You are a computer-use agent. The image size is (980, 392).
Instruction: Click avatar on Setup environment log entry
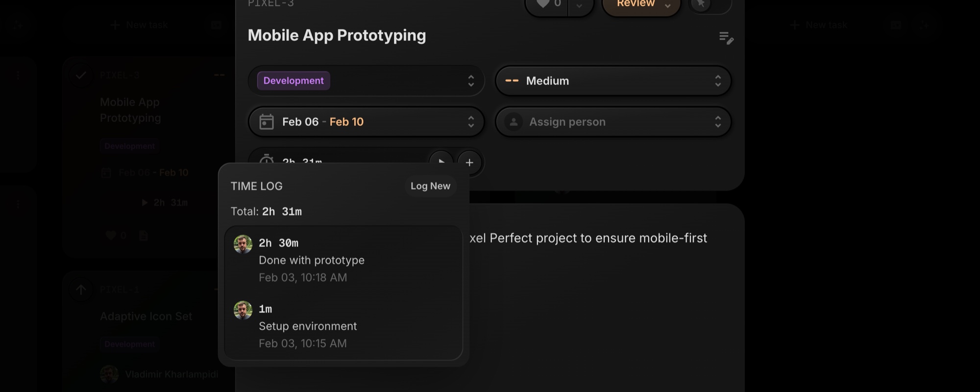[x=243, y=310]
